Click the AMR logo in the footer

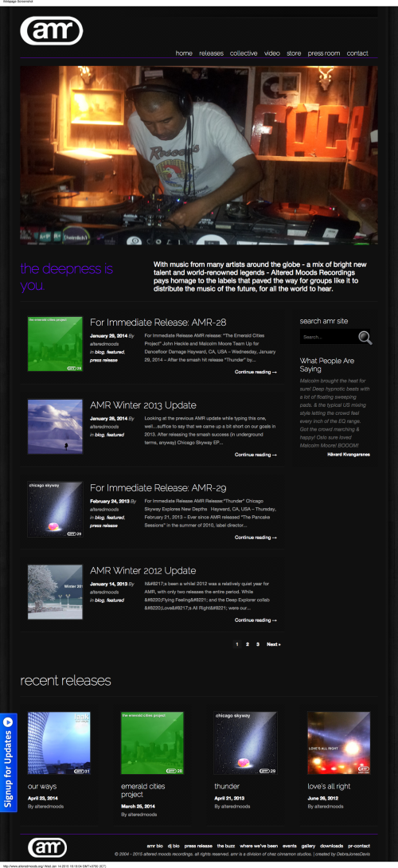click(x=47, y=847)
